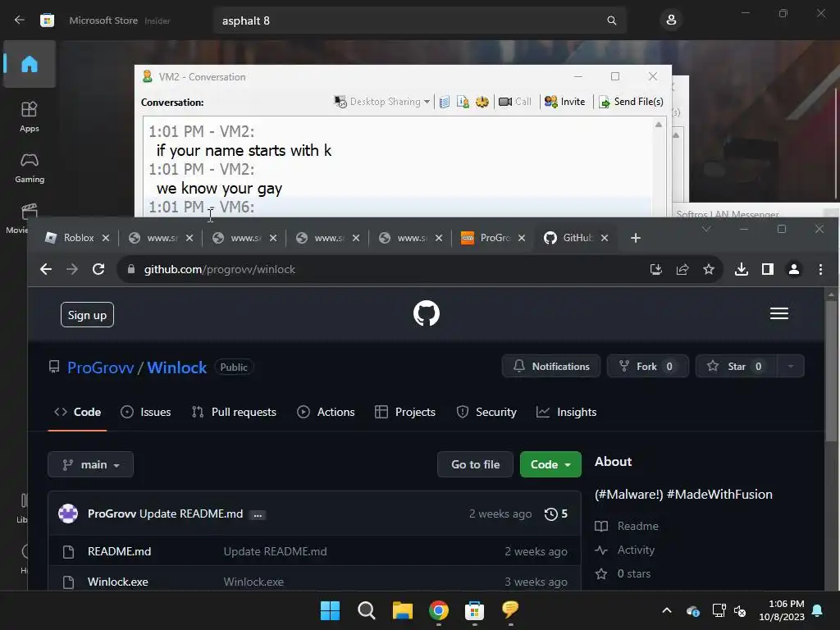840x630 pixels.
Task: Click the github.com address bar
Action: click(386, 269)
